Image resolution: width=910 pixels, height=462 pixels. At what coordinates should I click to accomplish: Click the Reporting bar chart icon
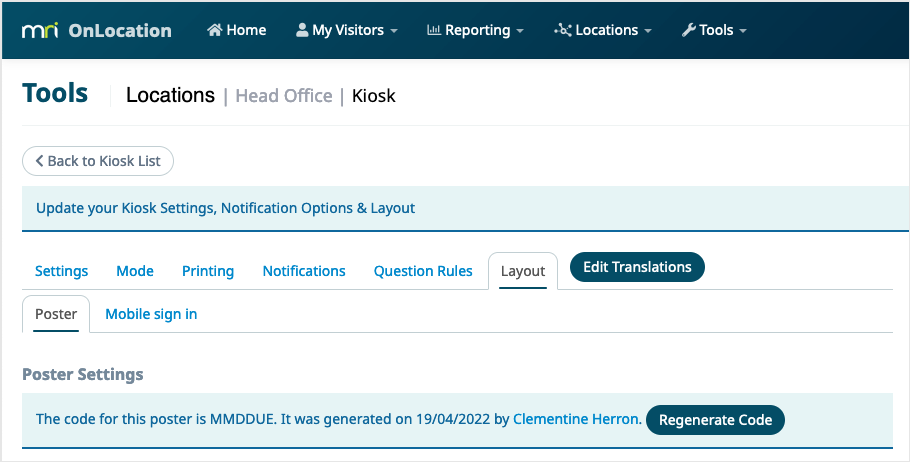[433, 30]
